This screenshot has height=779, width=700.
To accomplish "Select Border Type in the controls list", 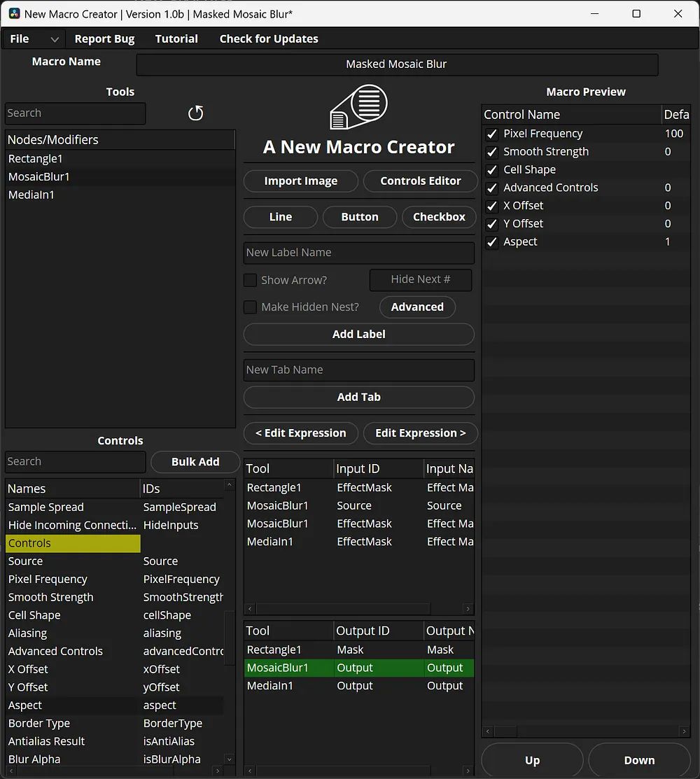I will click(x=39, y=724).
